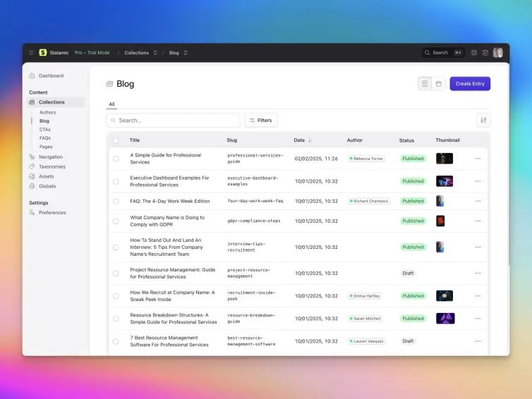The height and width of the screenshot is (399, 532).
Task: Sort by Title column header
Action: click(x=135, y=140)
